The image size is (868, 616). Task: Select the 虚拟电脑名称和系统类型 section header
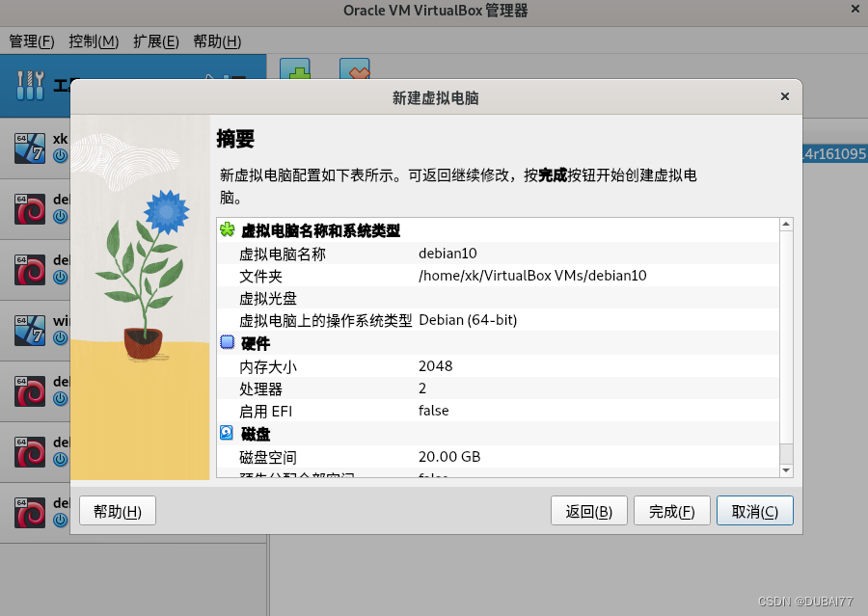pyautogui.click(x=320, y=230)
